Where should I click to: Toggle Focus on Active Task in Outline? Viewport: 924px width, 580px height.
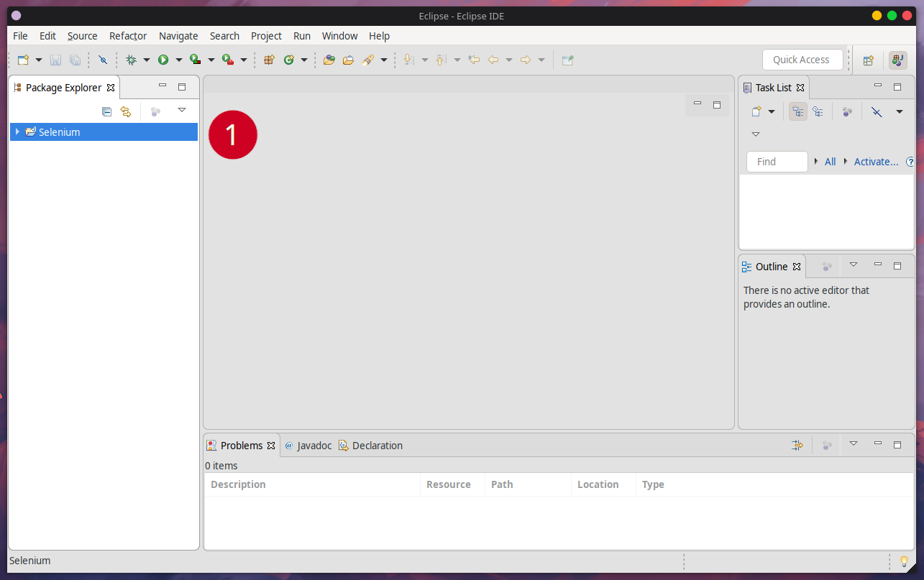tap(827, 267)
